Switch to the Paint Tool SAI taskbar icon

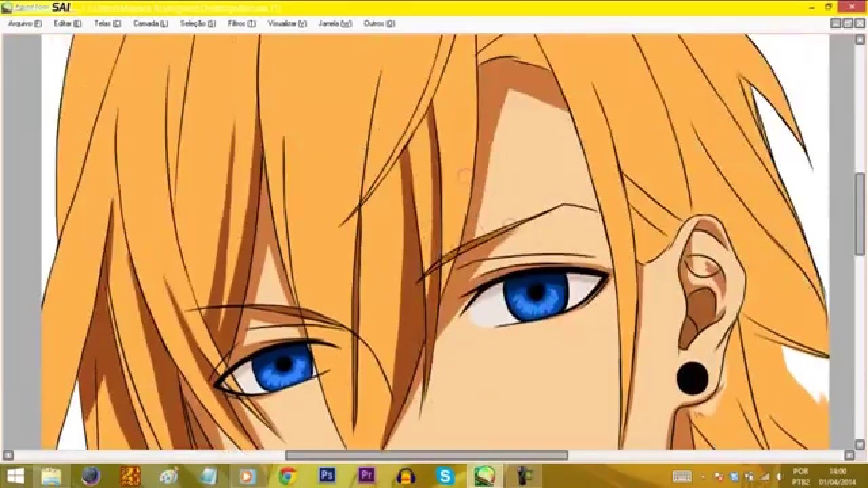coord(484,476)
